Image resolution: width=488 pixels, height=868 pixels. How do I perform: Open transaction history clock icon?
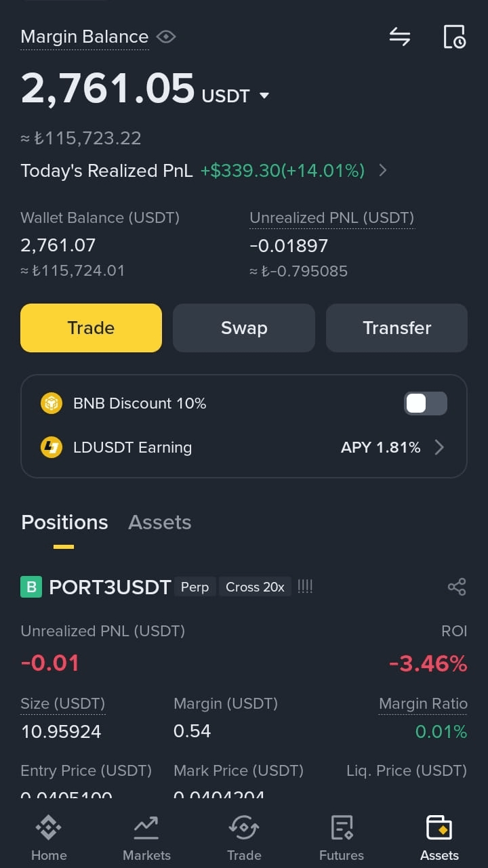point(454,37)
